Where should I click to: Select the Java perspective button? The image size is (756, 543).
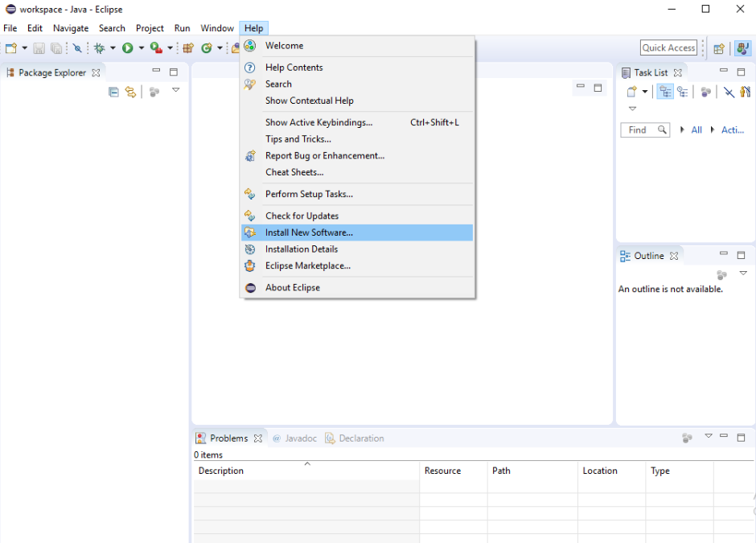click(743, 48)
